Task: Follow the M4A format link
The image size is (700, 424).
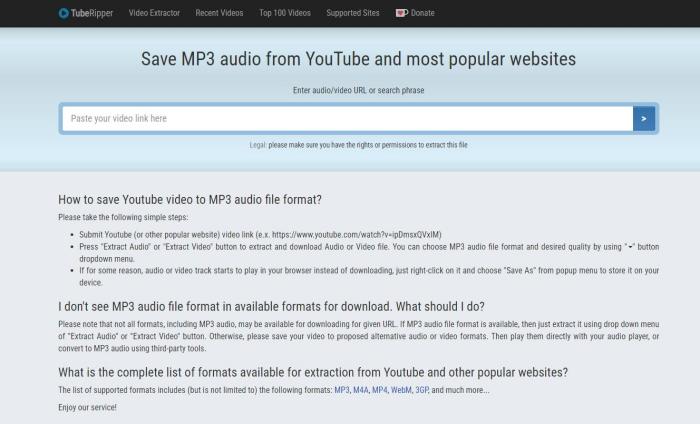Action: [x=361, y=390]
